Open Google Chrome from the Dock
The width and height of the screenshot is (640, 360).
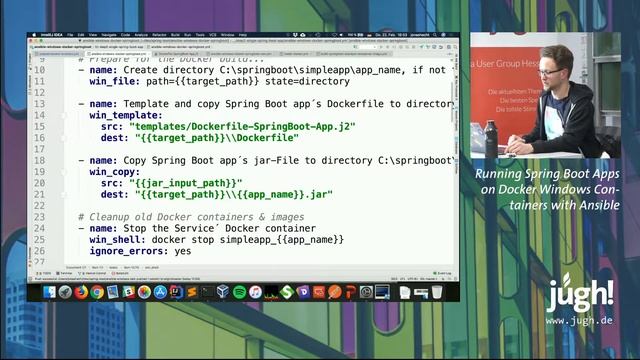[x=97, y=292]
